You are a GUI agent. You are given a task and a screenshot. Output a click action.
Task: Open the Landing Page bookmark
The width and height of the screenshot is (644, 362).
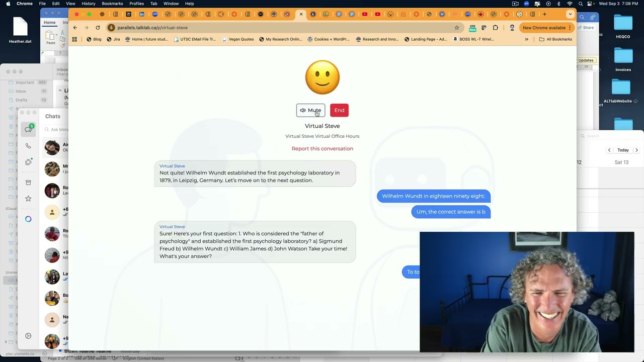(x=426, y=39)
